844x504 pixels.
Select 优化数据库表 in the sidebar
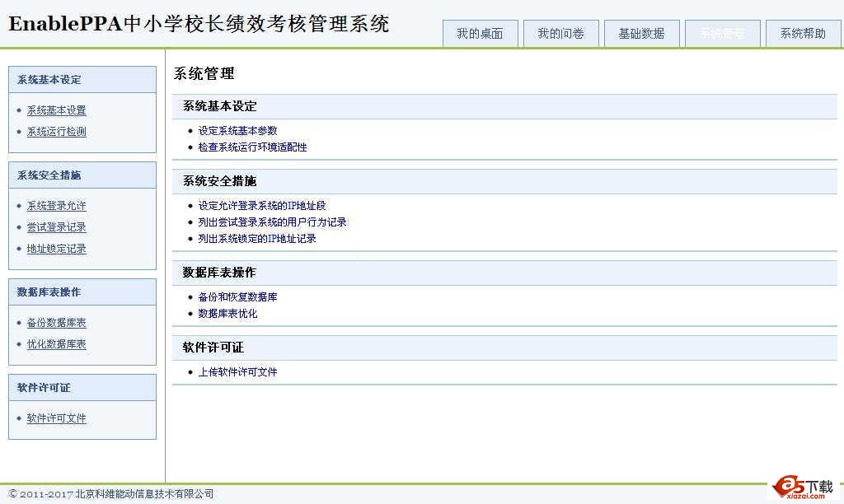tap(57, 344)
